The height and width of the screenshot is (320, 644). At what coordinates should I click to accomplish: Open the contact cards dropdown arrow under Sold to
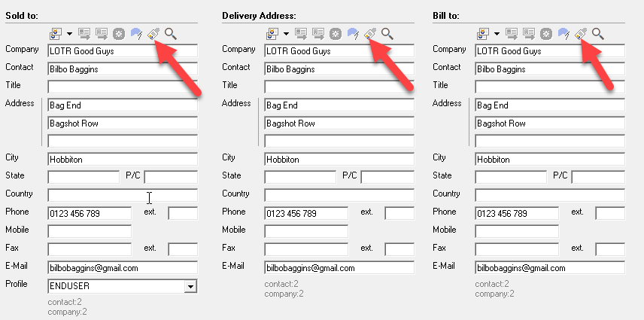[69, 33]
